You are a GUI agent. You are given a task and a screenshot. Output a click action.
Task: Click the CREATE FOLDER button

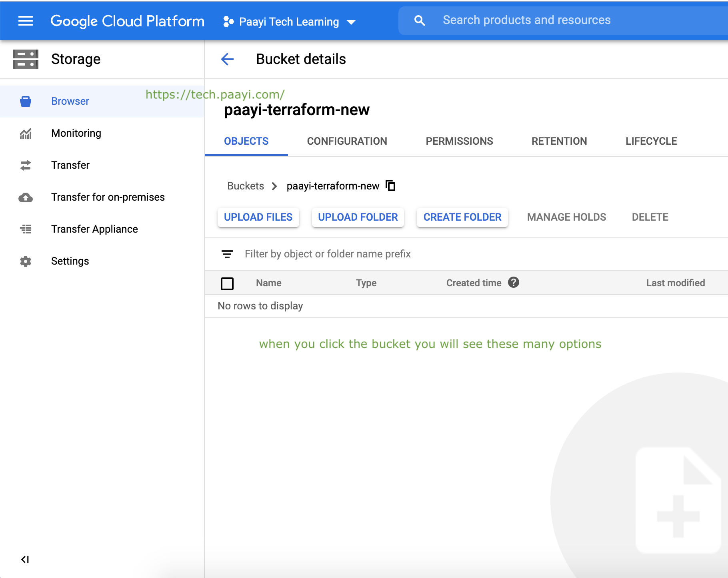point(462,217)
